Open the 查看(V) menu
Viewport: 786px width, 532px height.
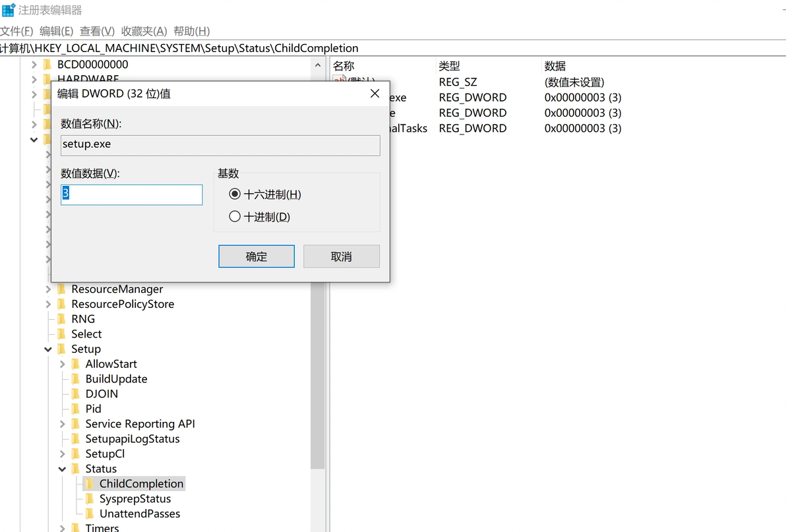[97, 31]
